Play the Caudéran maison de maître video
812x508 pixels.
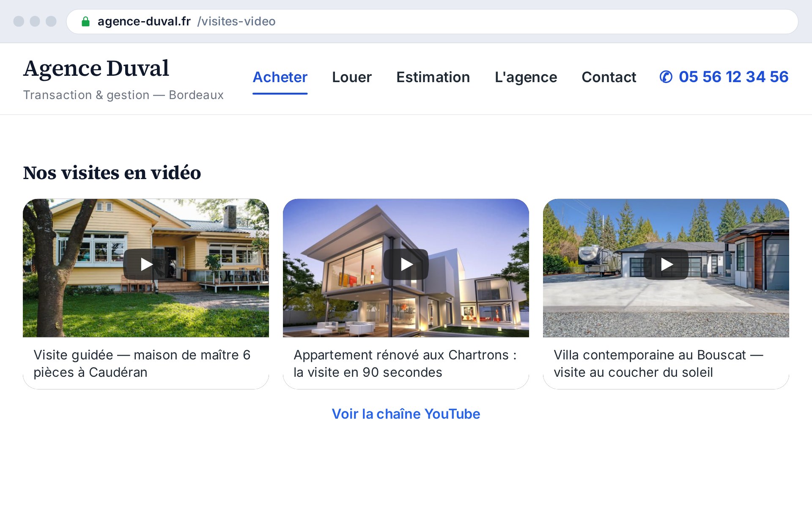(146, 264)
